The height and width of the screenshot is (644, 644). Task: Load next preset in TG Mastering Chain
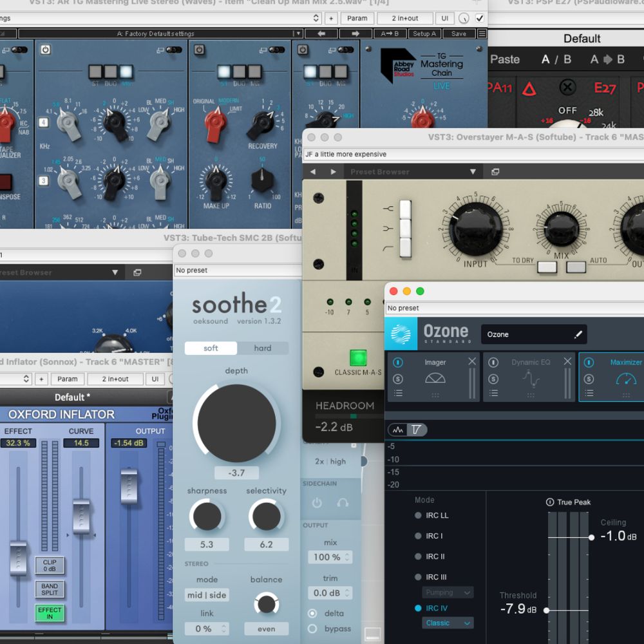(x=355, y=33)
